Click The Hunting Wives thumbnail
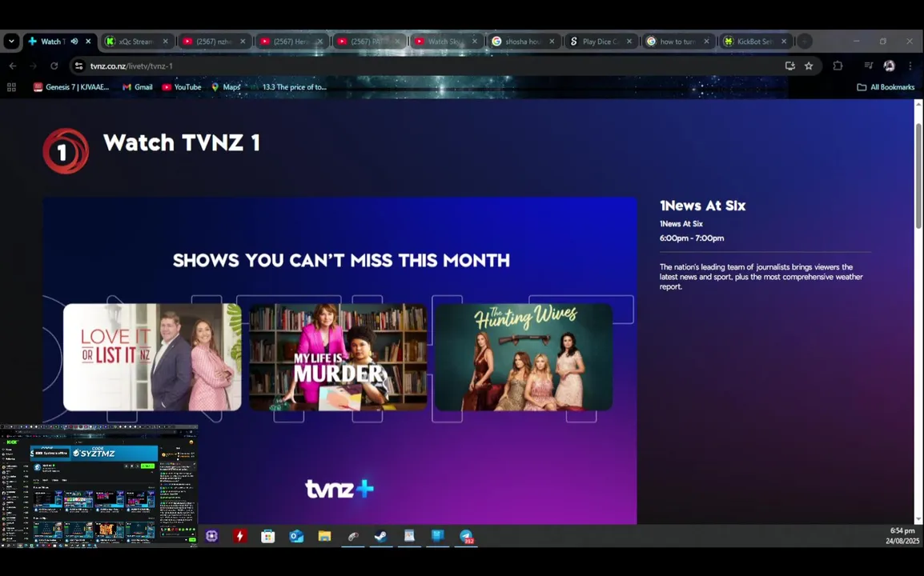The height and width of the screenshot is (576, 924). (x=524, y=357)
